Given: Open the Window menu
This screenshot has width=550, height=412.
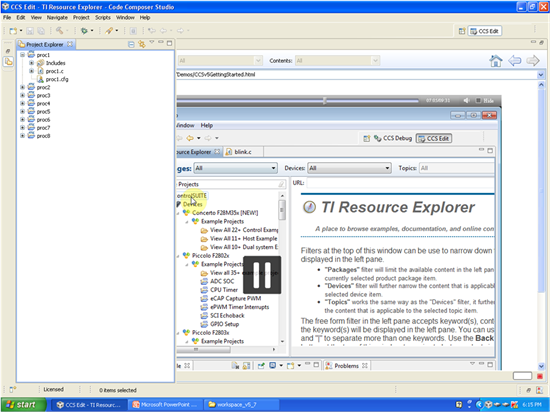Looking at the screenshot, I should 125,18.
